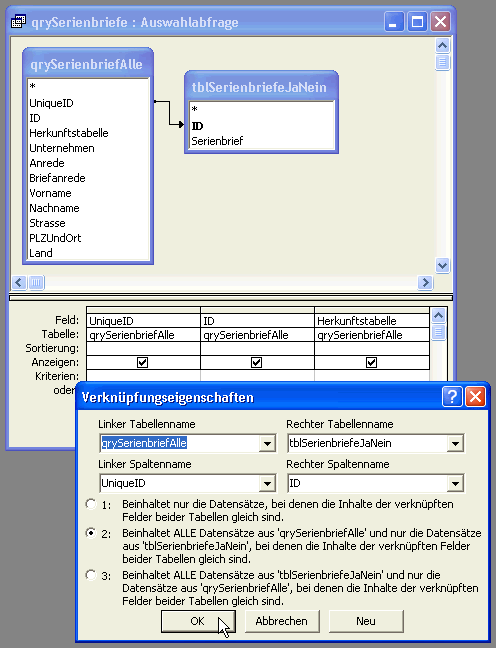
Task: Click the horizontal scrollbar thumb in table pane
Action: click(36, 283)
